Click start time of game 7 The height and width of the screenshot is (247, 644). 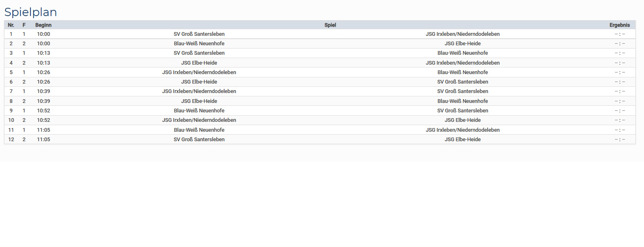point(44,91)
